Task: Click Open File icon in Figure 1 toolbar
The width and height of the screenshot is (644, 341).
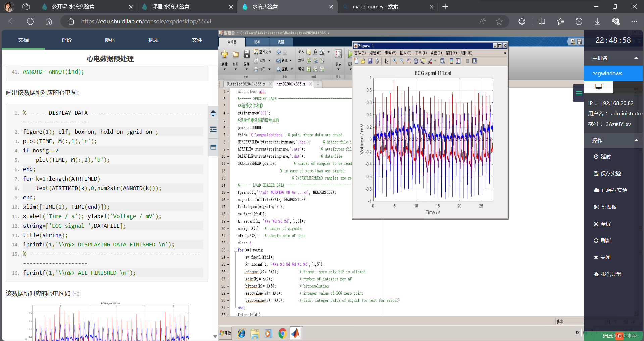Action: coord(363,61)
